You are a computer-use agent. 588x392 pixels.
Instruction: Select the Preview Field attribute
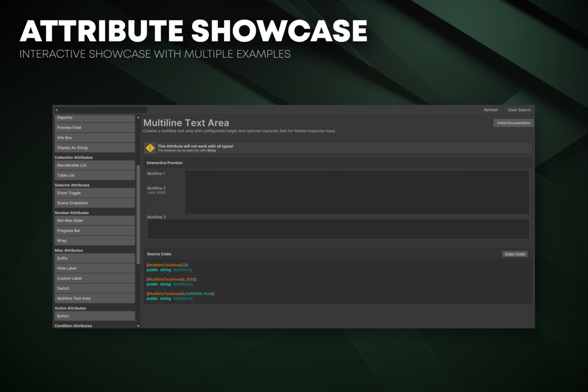point(95,127)
